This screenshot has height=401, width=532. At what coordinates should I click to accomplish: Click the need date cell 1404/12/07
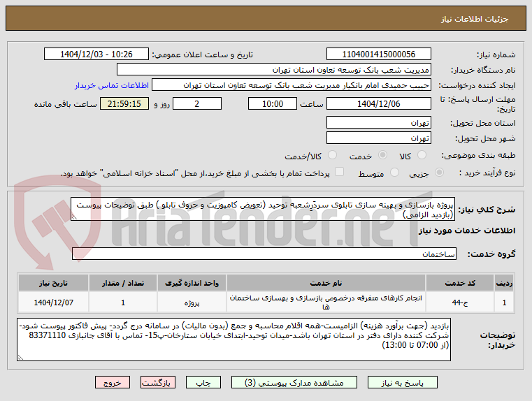pos(53,302)
